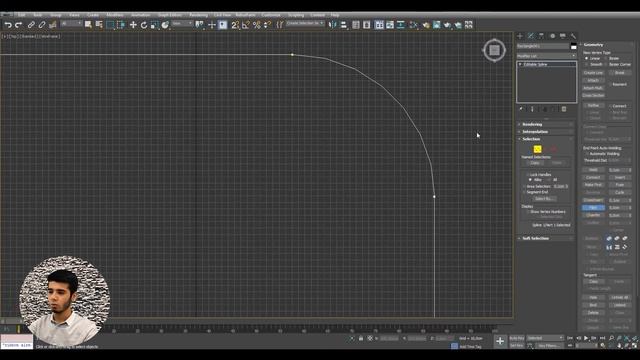The height and width of the screenshot is (360, 640).
Task: Click the highlighted Fillet button
Action: click(x=593, y=208)
